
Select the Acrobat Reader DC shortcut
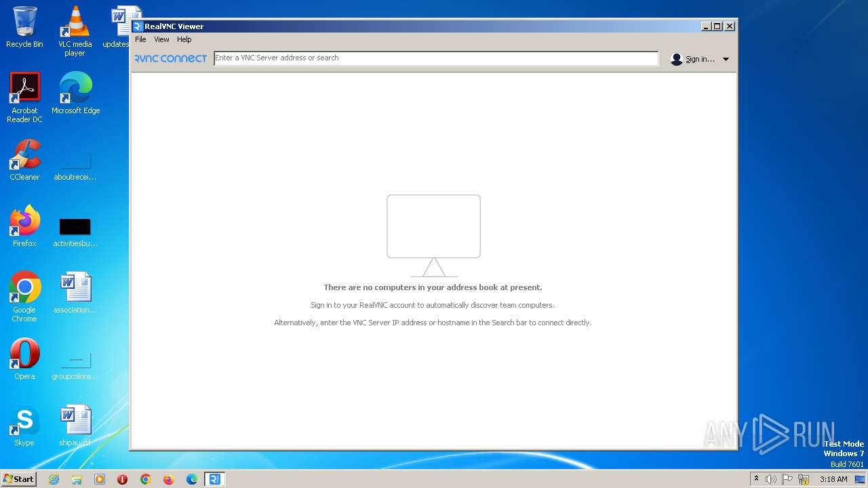pyautogui.click(x=24, y=98)
